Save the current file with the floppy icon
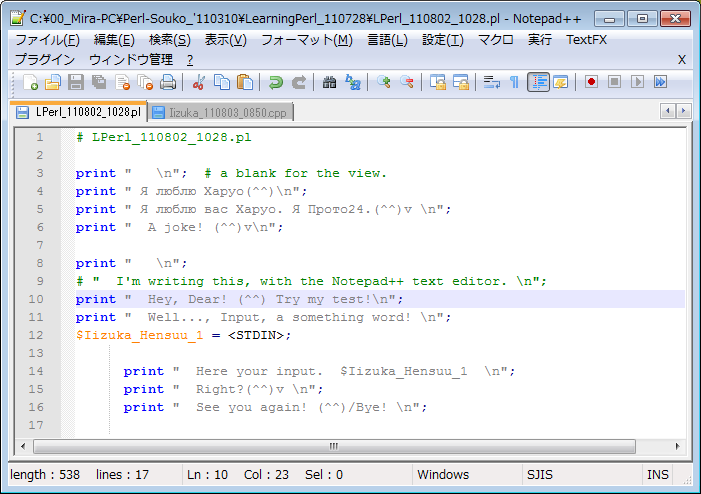 (76, 82)
